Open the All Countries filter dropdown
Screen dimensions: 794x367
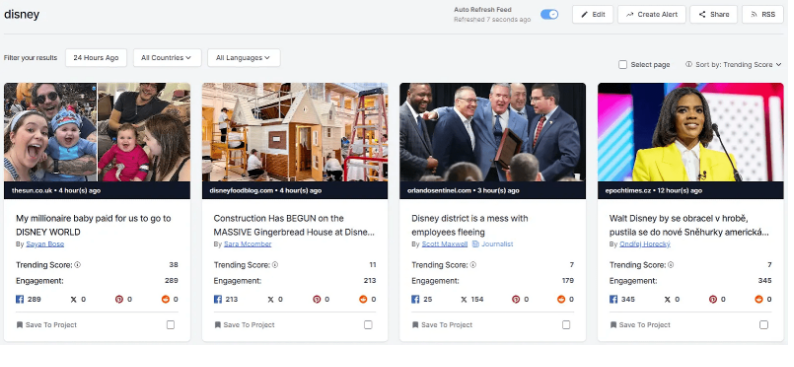click(x=167, y=58)
